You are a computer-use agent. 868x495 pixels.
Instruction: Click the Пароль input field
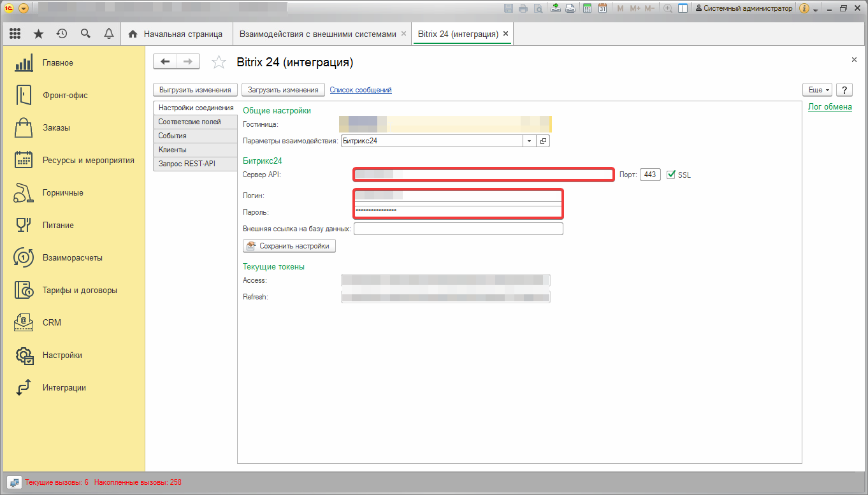tap(458, 212)
